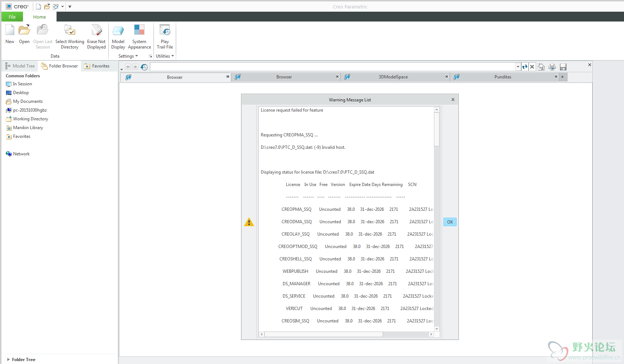The width and height of the screenshot is (624, 364).
Task: Open My Documents folder
Action: point(24,101)
